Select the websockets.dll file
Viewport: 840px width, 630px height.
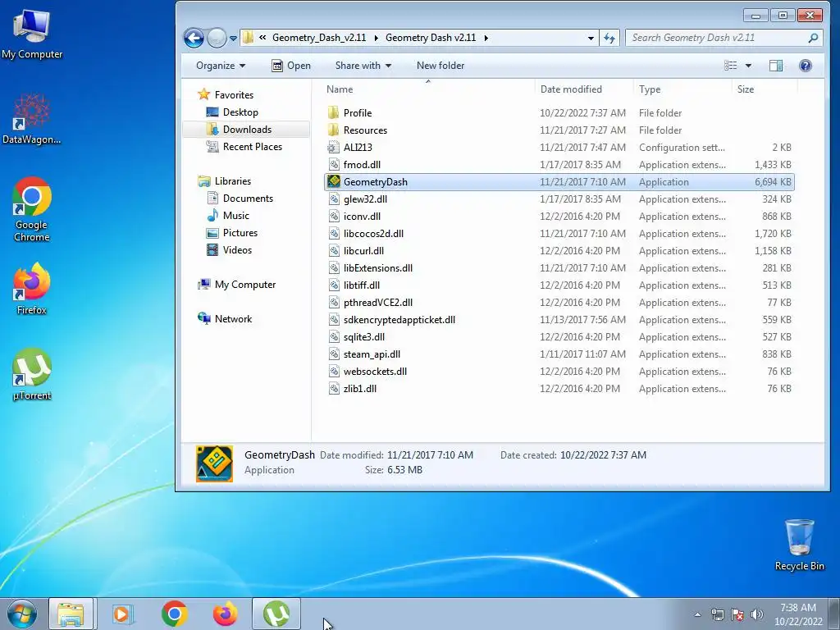click(559, 372)
